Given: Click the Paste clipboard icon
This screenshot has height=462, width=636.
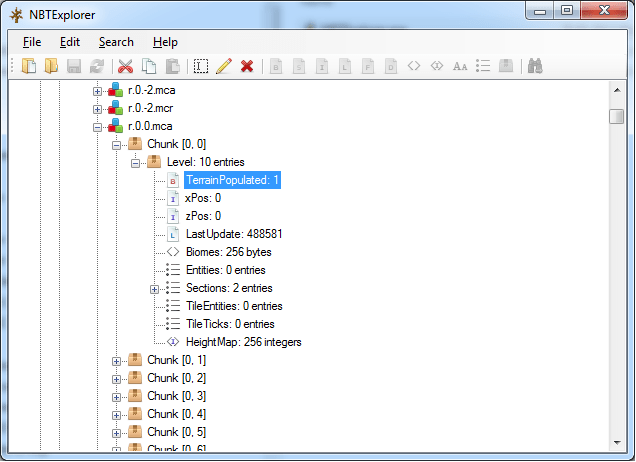Looking at the screenshot, I should point(172,66).
